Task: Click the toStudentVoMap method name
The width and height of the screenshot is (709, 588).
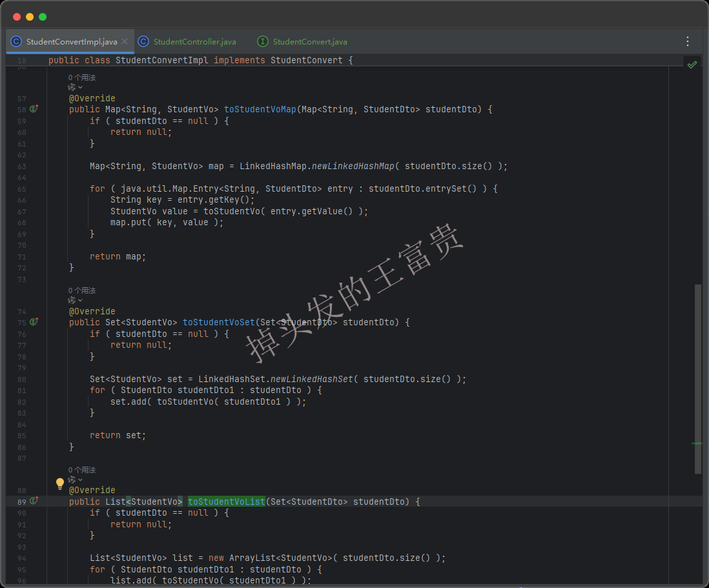Action: (x=260, y=109)
